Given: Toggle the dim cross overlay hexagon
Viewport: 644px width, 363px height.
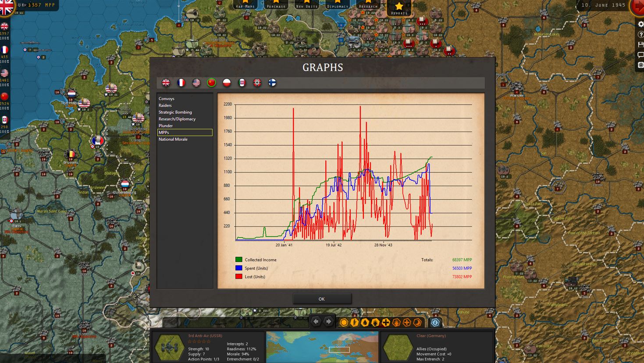Looking at the screenshot, I should 407,323.
